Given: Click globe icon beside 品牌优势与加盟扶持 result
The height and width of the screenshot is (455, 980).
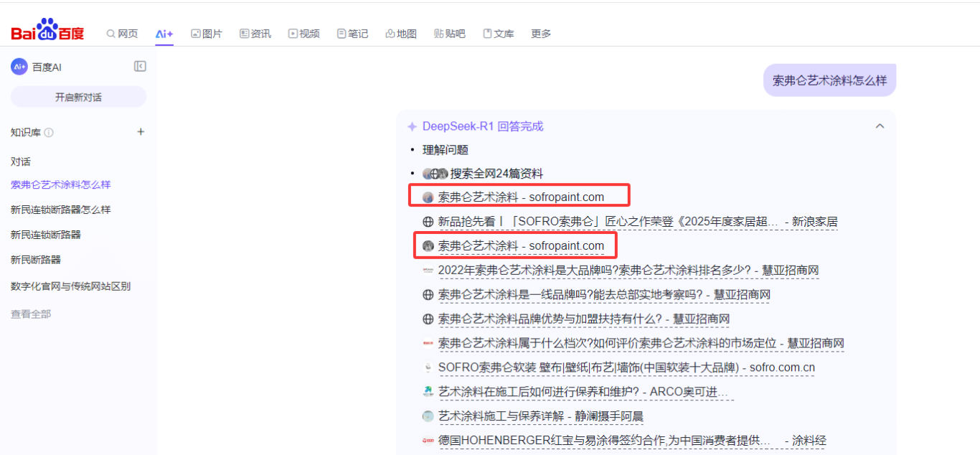Looking at the screenshot, I should (x=428, y=319).
